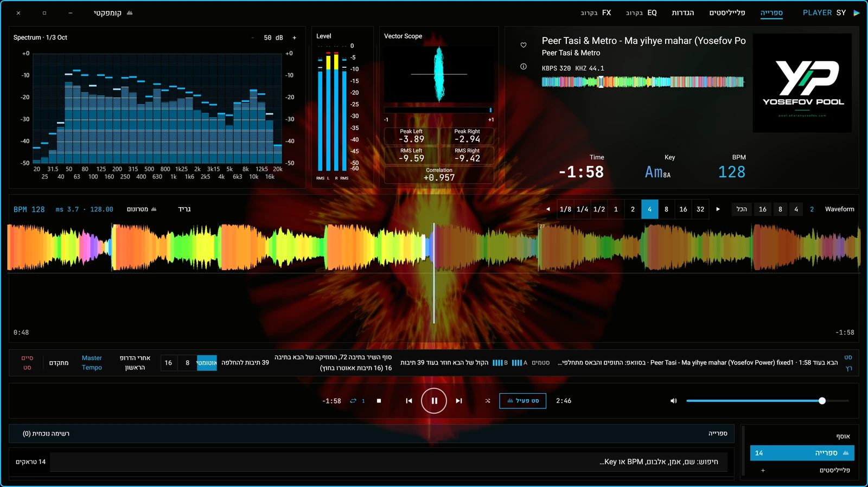Toggle compact mode (קומפקטי)

pos(113,13)
